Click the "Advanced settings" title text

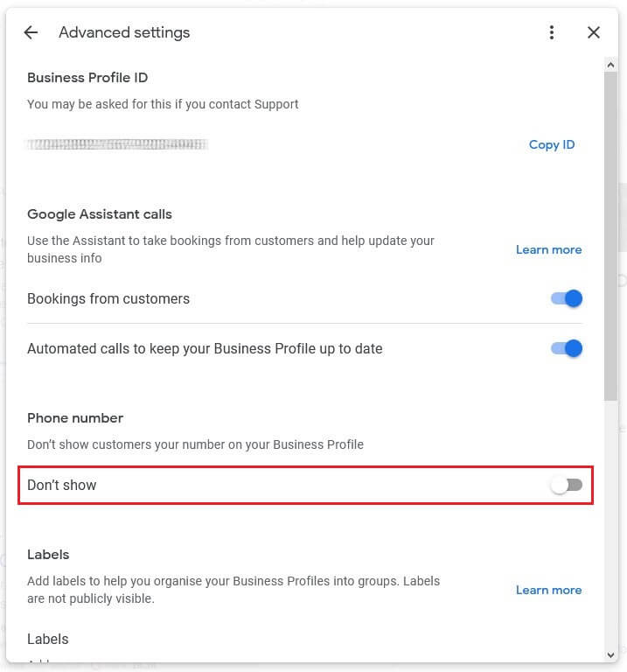coord(124,32)
